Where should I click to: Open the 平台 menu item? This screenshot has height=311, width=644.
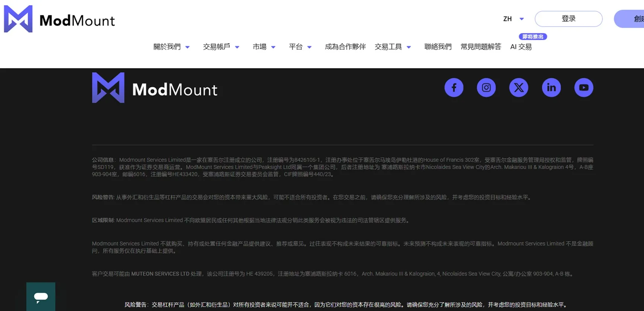[295, 47]
